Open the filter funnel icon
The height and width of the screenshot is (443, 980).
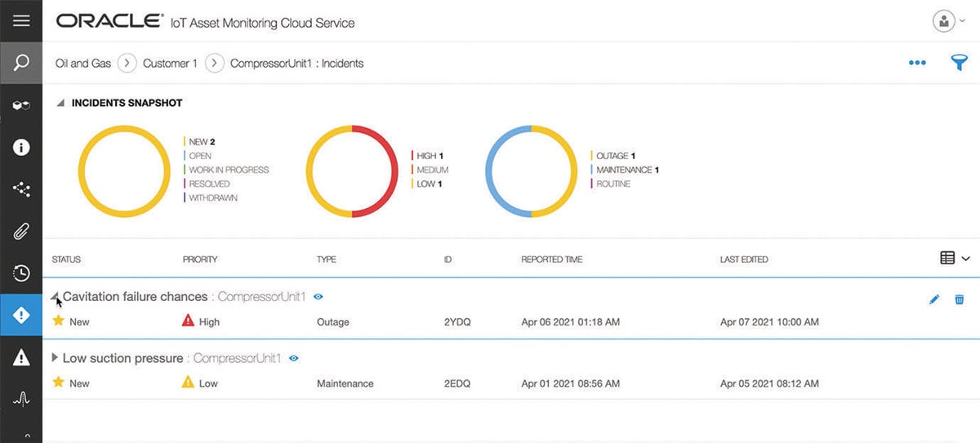[x=960, y=63]
